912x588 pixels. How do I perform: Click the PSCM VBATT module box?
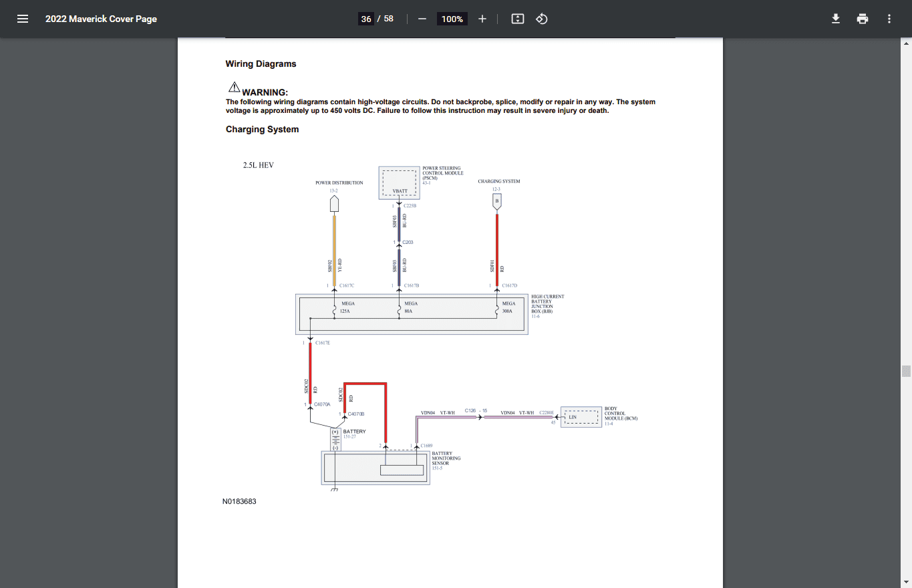[x=400, y=183]
